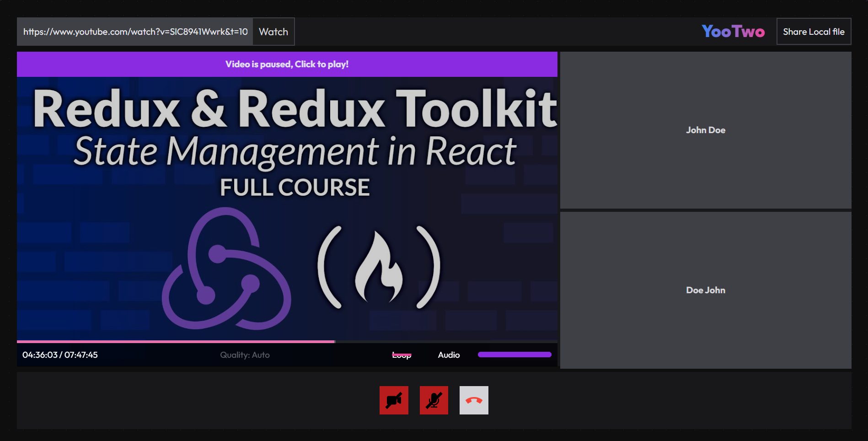Click the Audio label to mute
Viewport: 868px width, 441px height.
449,355
